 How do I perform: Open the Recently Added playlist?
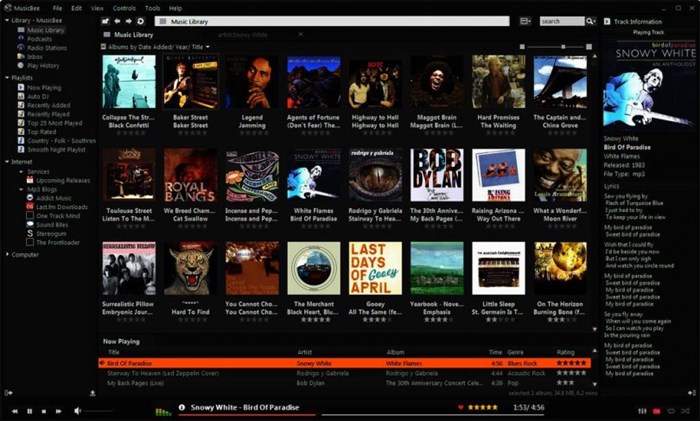click(49, 105)
